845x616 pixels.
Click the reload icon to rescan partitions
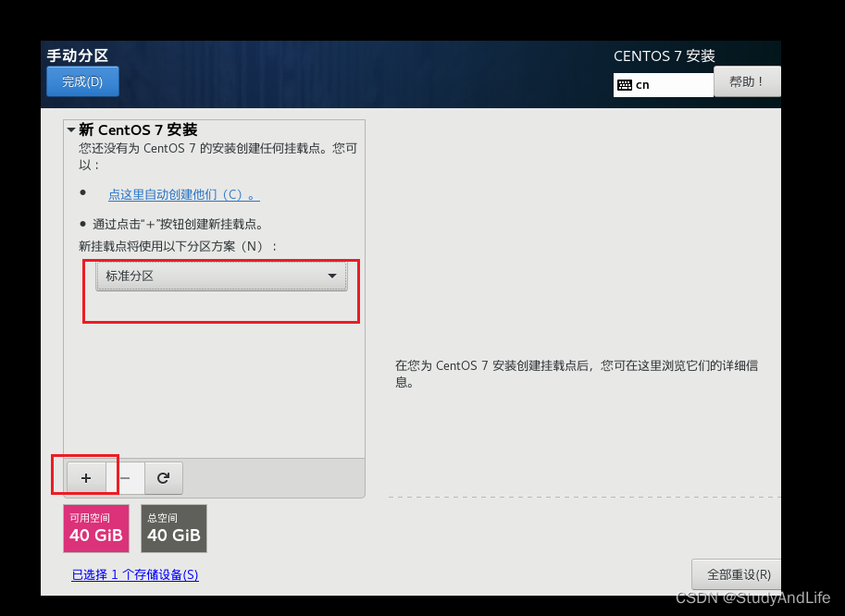(x=164, y=477)
